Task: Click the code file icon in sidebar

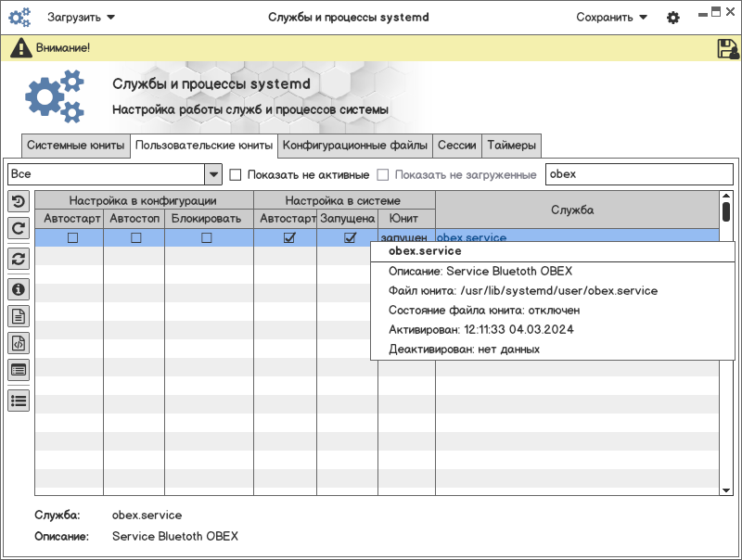Action: pyautogui.click(x=19, y=343)
